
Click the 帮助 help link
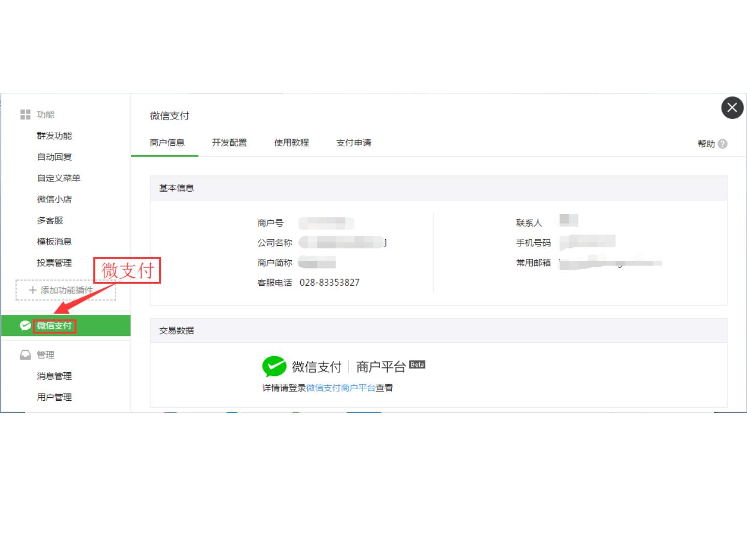[x=706, y=144]
